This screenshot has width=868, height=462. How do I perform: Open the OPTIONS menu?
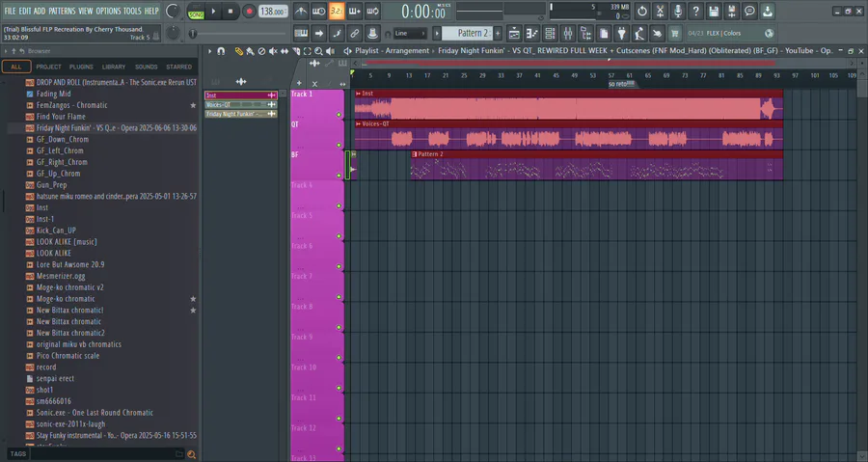[108, 11]
